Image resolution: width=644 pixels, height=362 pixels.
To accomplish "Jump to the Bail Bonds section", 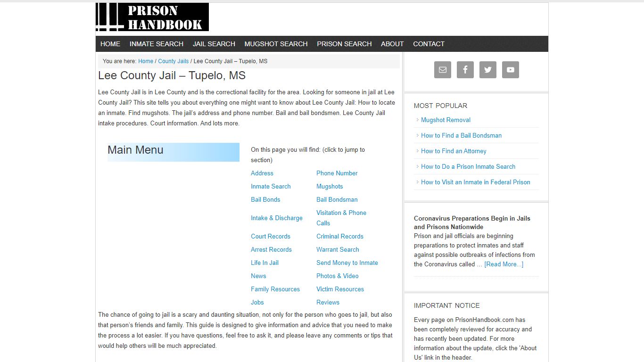I will (265, 199).
